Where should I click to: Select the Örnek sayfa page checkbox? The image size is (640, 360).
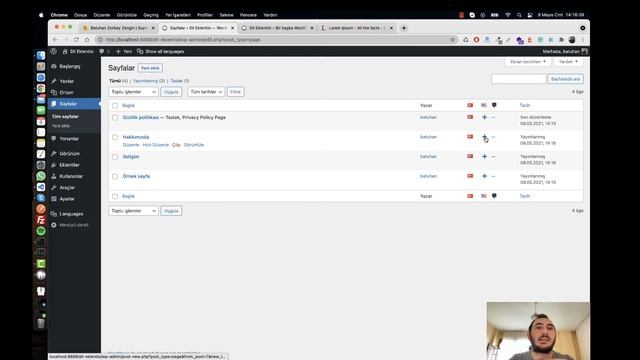pyautogui.click(x=115, y=177)
